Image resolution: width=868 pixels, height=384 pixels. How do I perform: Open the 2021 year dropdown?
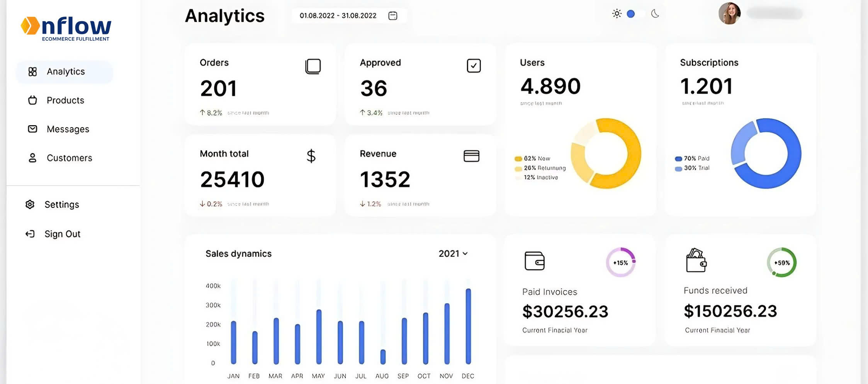click(x=453, y=253)
